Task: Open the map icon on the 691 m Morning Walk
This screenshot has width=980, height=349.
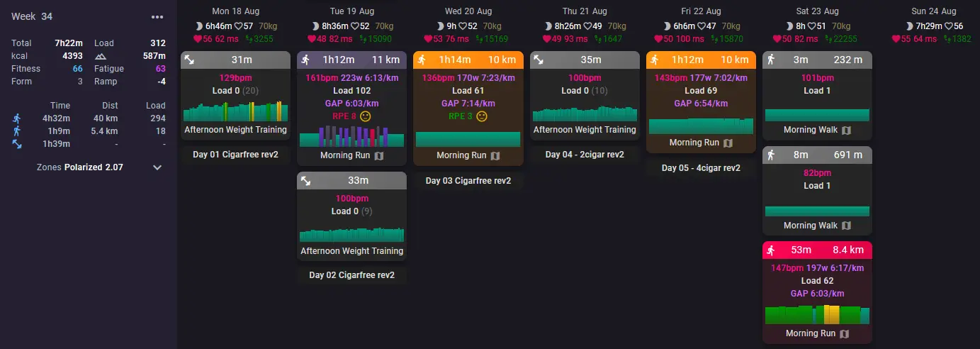Action: [x=846, y=225]
